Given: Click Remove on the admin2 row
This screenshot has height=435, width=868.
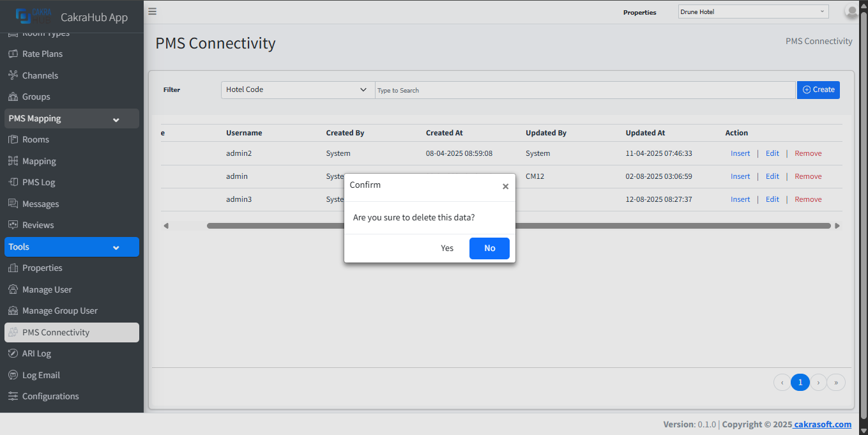Looking at the screenshot, I should pyautogui.click(x=807, y=153).
